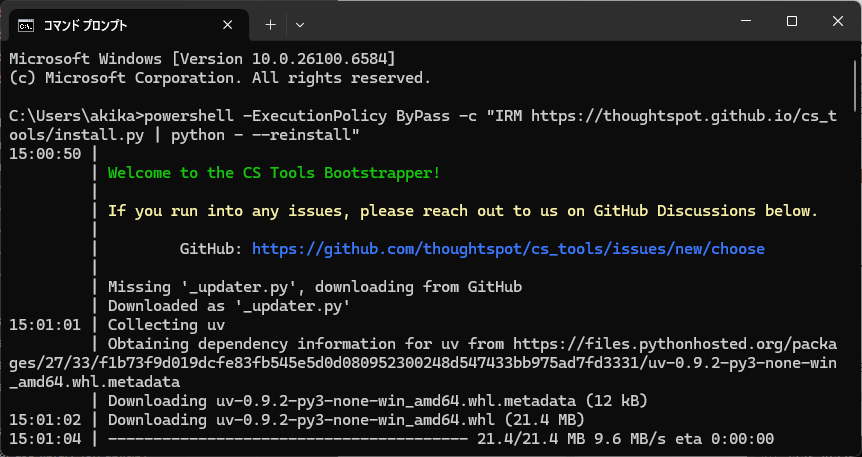The height and width of the screenshot is (457, 862).
Task: Click the "Downloaded as '_updater.py'" line
Action: tap(227, 306)
